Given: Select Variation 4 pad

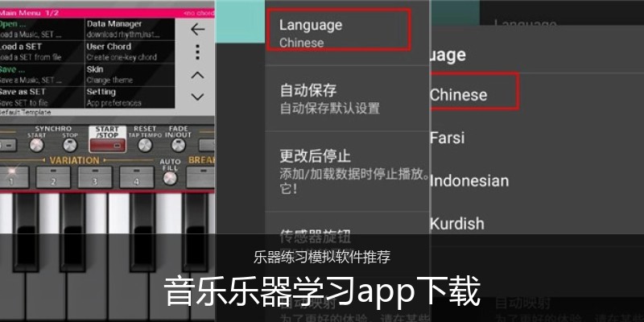Looking at the screenshot, I should click(x=137, y=177).
